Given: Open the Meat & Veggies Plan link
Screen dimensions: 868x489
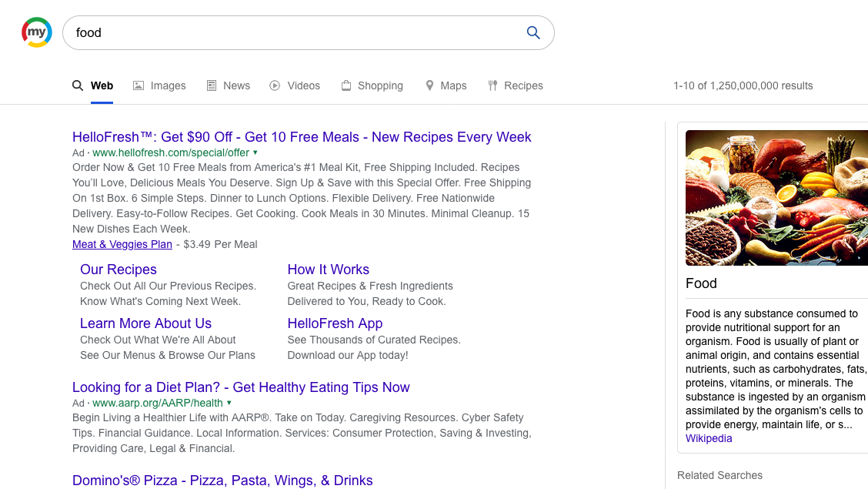Looking at the screenshot, I should pyautogui.click(x=122, y=244).
